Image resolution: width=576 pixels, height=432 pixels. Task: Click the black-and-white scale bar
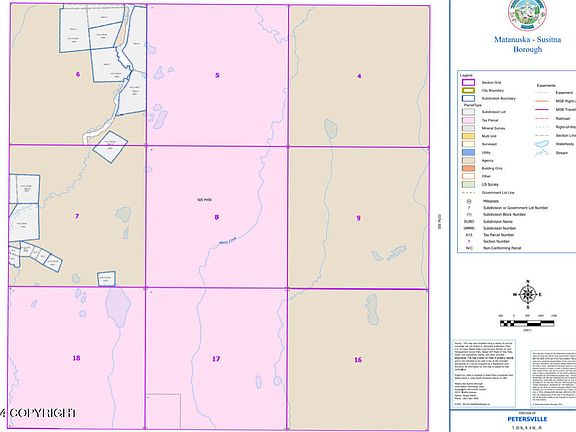coord(527,323)
